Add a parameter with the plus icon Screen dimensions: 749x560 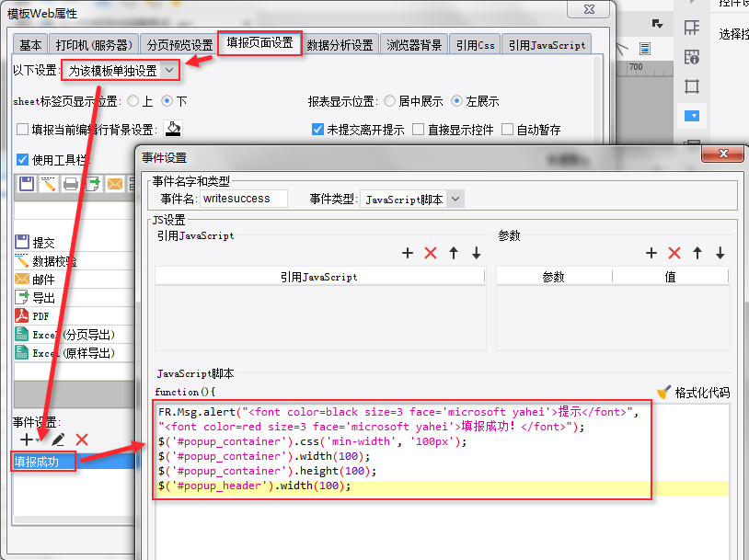coord(651,253)
